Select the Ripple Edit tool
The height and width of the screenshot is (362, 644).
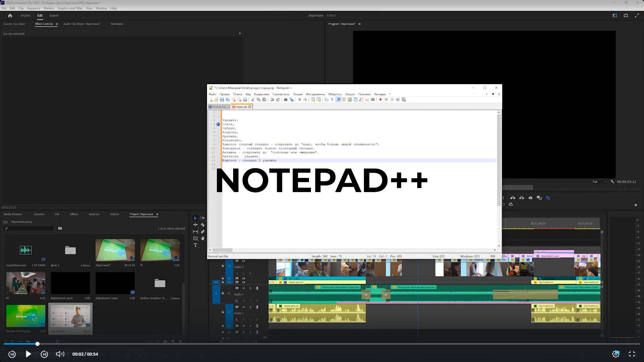[196, 225]
